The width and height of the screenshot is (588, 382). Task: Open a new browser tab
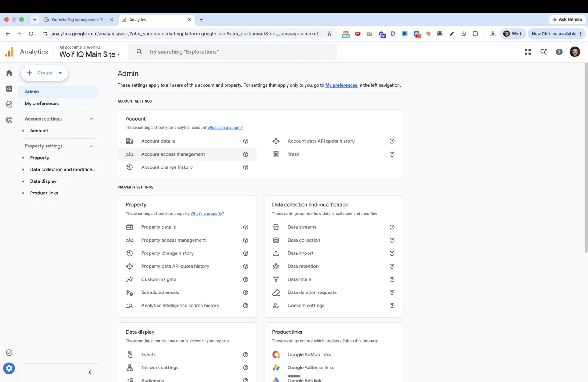[201, 20]
